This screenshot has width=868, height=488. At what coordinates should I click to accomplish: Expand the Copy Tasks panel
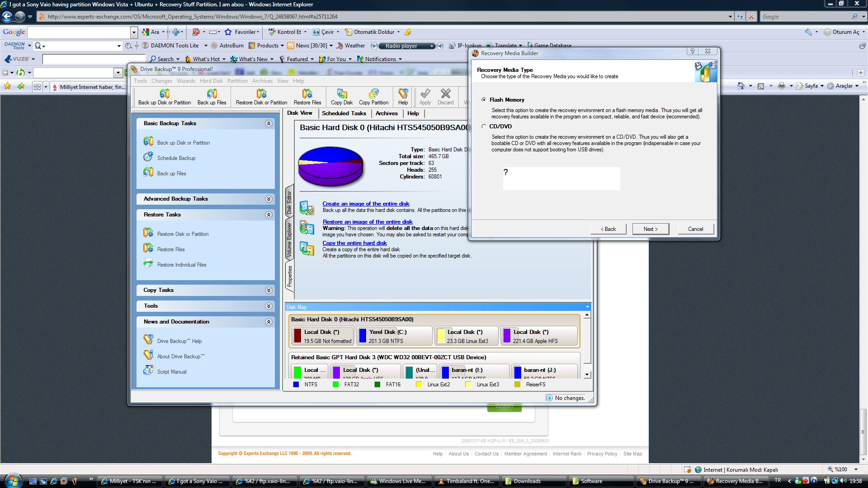269,290
